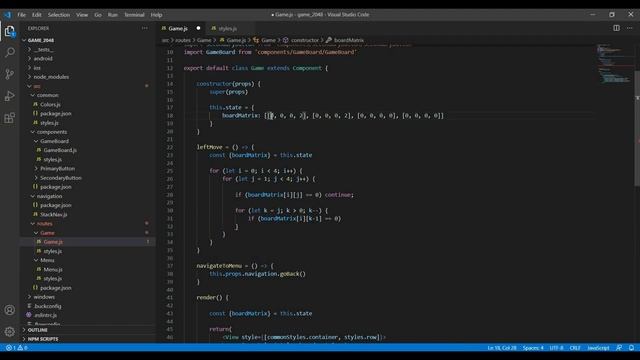Click the VS Code logo icon
Screen dimensions: 640x360
(8, 15)
